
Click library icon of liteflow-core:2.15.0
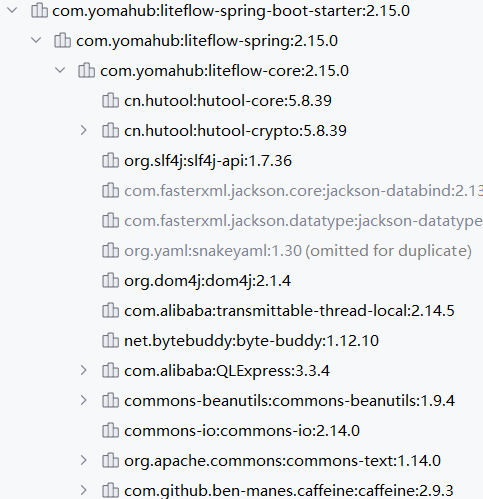tap(86, 70)
